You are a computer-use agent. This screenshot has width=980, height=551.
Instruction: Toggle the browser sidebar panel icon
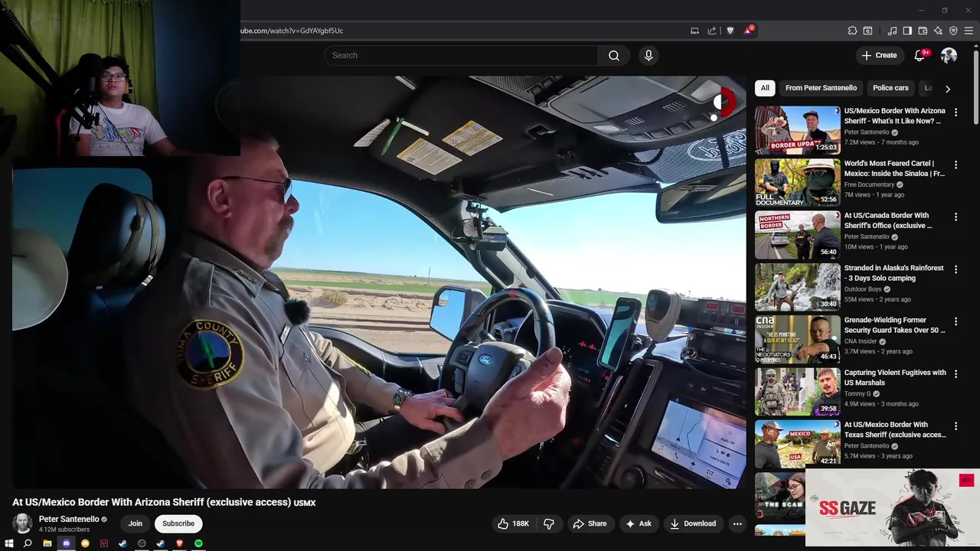907,31
